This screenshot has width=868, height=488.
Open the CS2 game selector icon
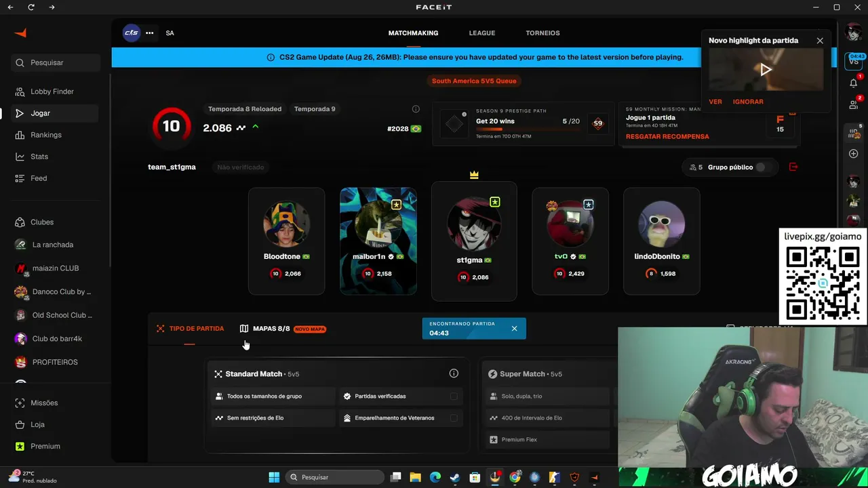pyautogui.click(x=132, y=33)
